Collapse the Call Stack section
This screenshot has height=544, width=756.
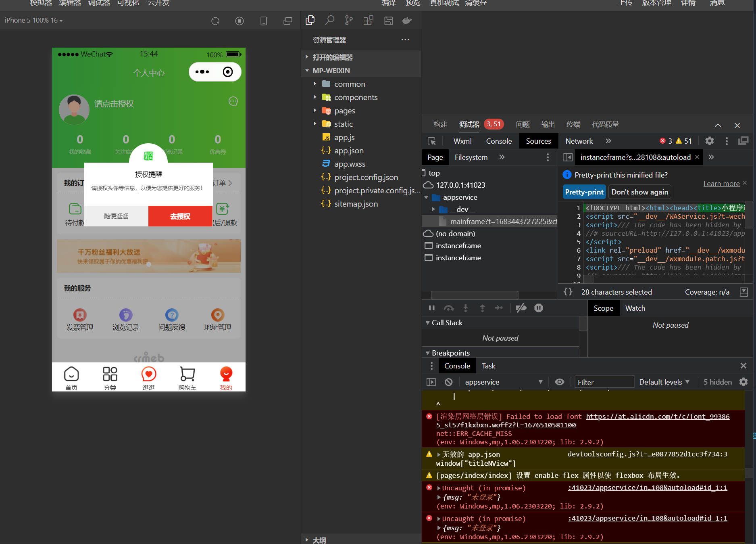point(427,323)
